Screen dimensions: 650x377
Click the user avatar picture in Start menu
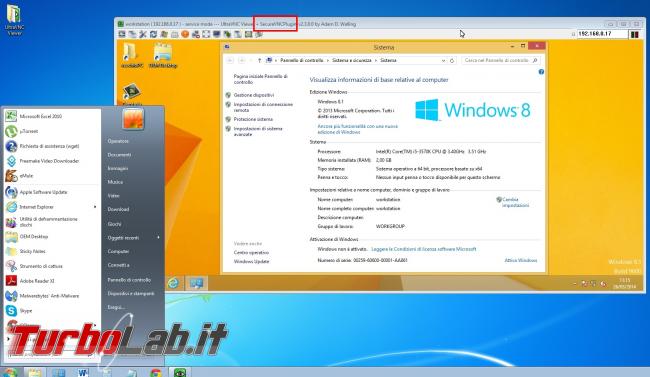(133, 119)
